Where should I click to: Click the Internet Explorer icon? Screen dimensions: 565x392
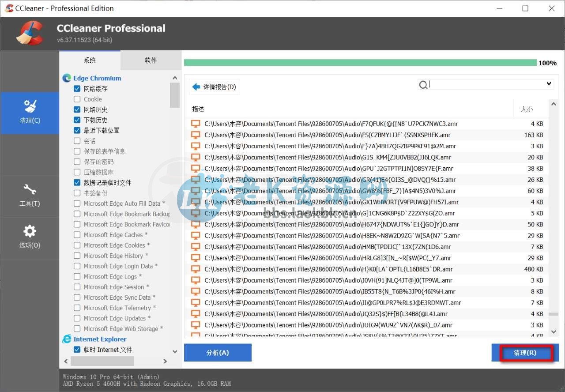point(67,339)
